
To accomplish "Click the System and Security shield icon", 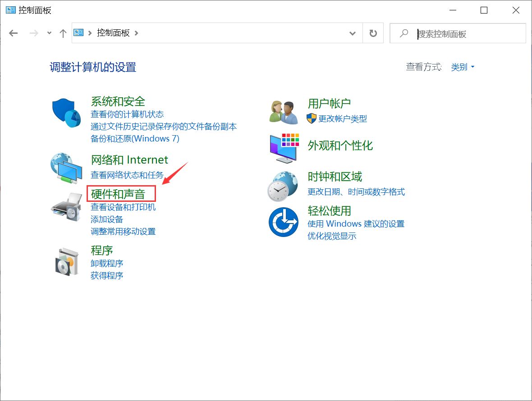I will tap(66, 114).
